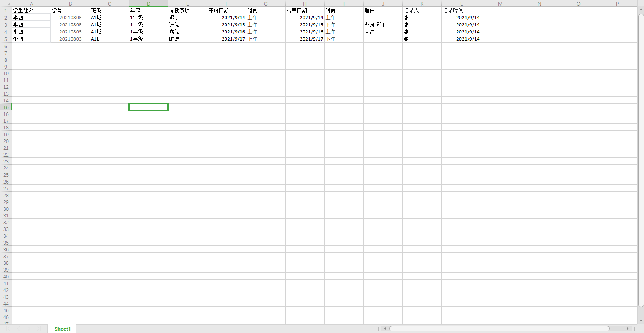Screen dimensions: 644x333
Task: Click horizontal scrollbar right arrow
Action: [628, 329]
